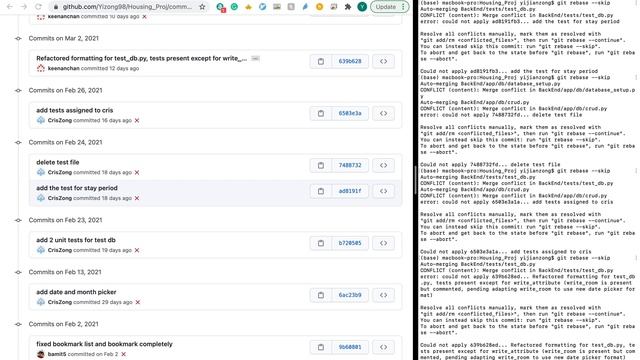This screenshot has width=640, height=360.
Task: Browse repository at commit ad8191f
Action: pyautogui.click(x=383, y=191)
